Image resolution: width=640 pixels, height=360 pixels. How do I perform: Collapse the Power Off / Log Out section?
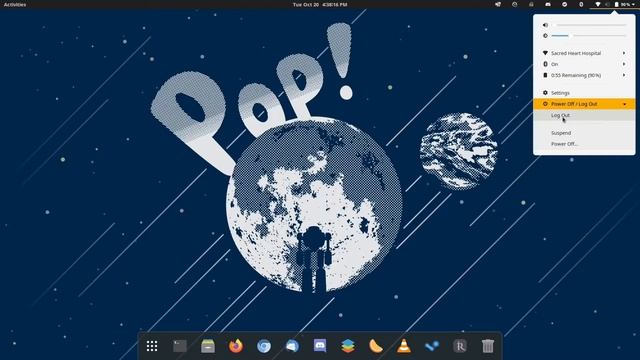pyautogui.click(x=584, y=104)
